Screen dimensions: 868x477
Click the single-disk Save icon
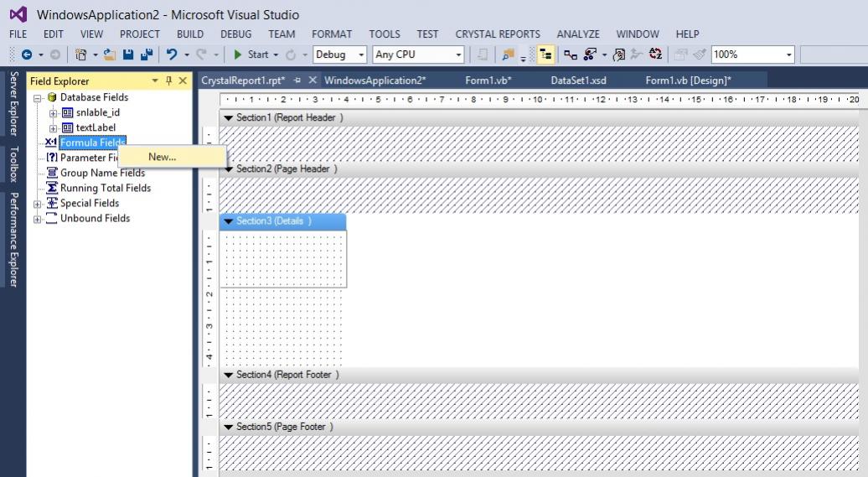tap(128, 54)
